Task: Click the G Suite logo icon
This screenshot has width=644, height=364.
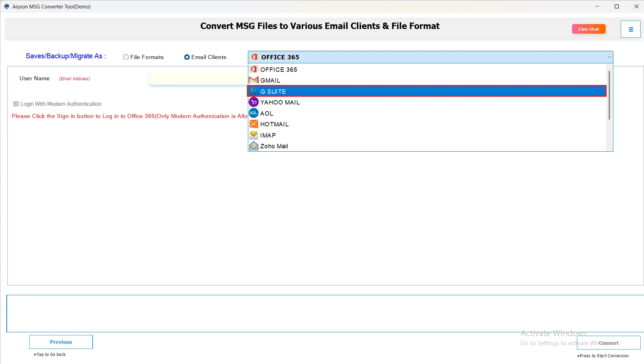Action: click(254, 91)
